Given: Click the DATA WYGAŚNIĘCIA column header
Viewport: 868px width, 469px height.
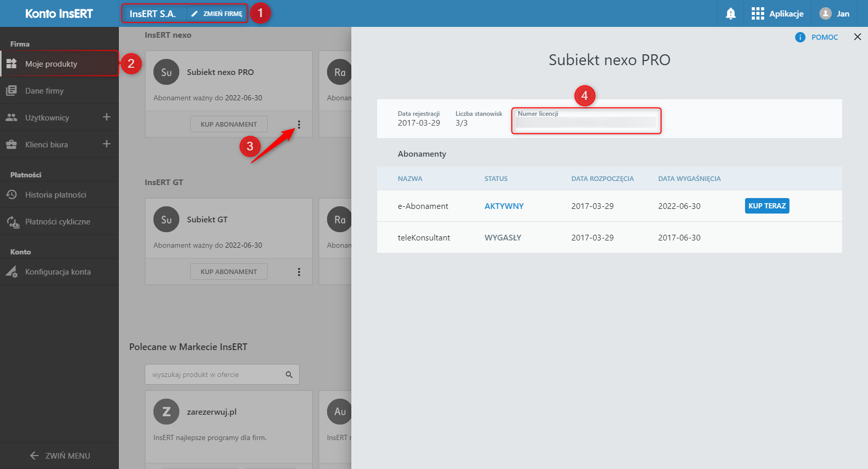Looking at the screenshot, I should pyautogui.click(x=689, y=178).
